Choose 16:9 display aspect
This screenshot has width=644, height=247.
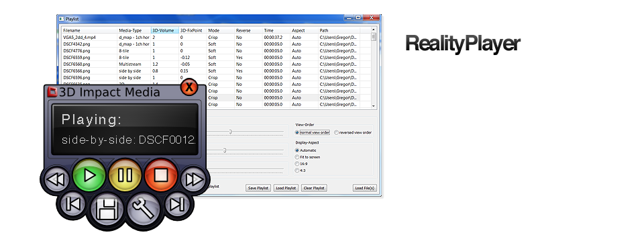click(x=301, y=164)
